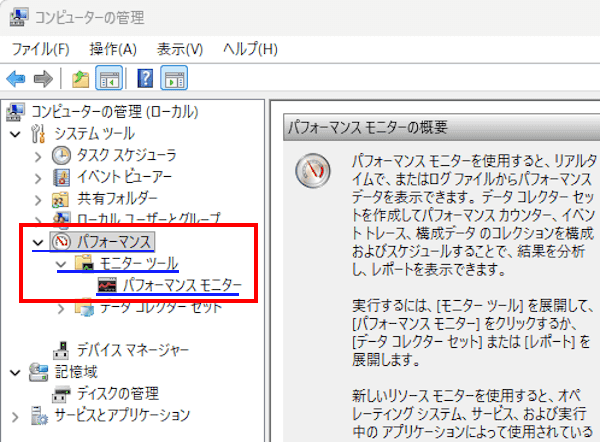Toggle the Show/Hide Console Tree icon
This screenshot has height=442, width=600.
click(108, 78)
